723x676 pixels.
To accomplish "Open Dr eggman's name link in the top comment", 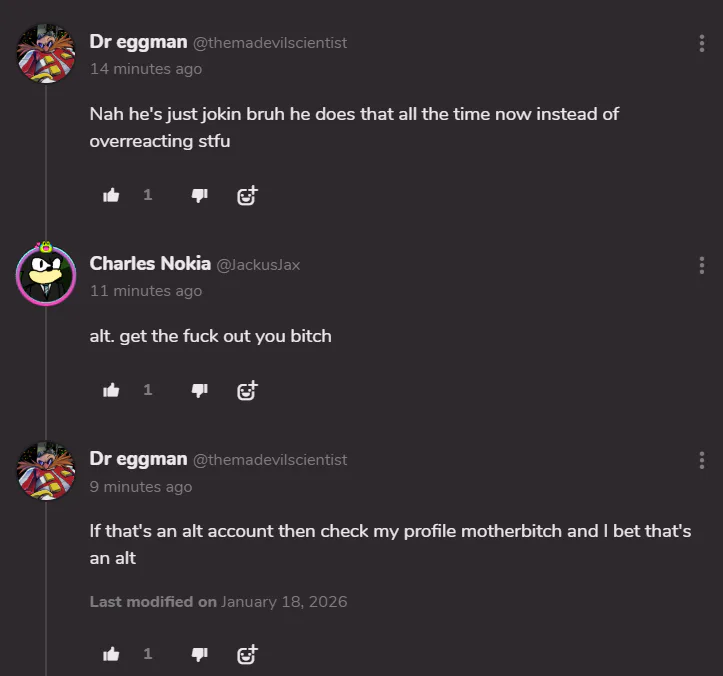I will [x=138, y=42].
